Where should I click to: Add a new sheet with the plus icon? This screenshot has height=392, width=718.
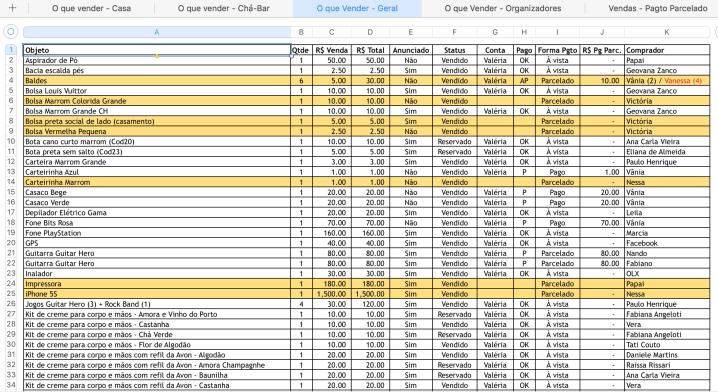click(x=12, y=8)
